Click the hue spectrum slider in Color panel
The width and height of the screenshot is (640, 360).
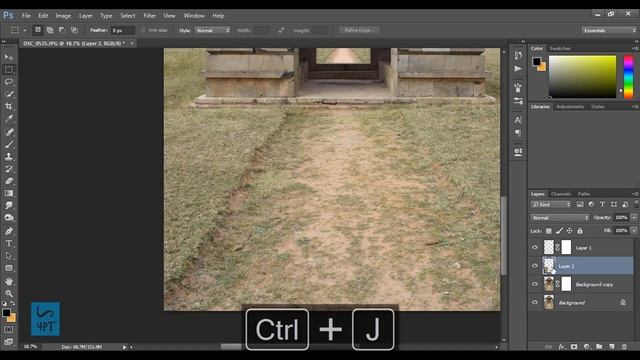click(x=629, y=77)
